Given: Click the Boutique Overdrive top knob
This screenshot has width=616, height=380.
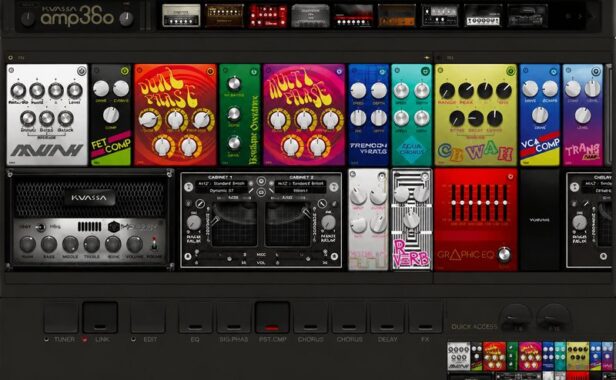Looking at the screenshot, I should [x=234, y=83].
